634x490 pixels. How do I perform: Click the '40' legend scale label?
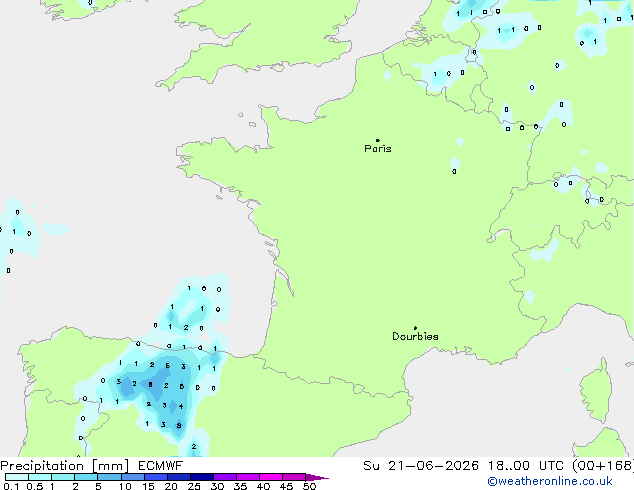point(263,486)
